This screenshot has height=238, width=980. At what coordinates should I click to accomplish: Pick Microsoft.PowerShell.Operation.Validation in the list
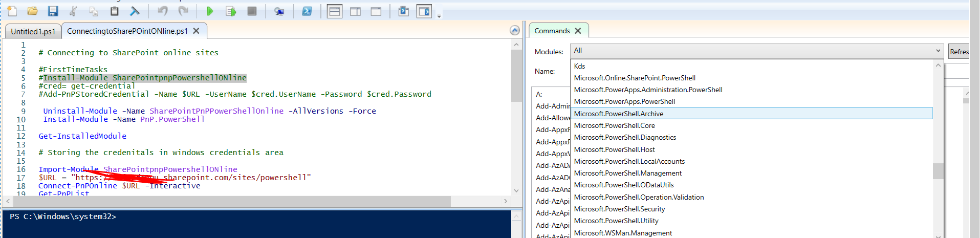point(751,197)
